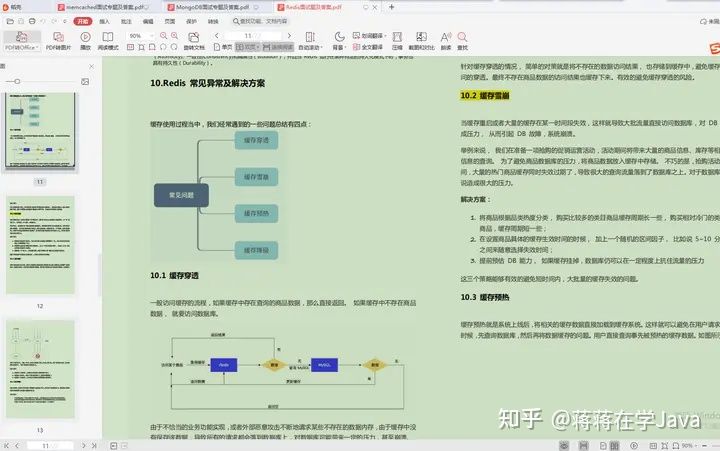Click the thumbnail panel image icon
This screenshot has width=720, height=451.
click(85, 81)
